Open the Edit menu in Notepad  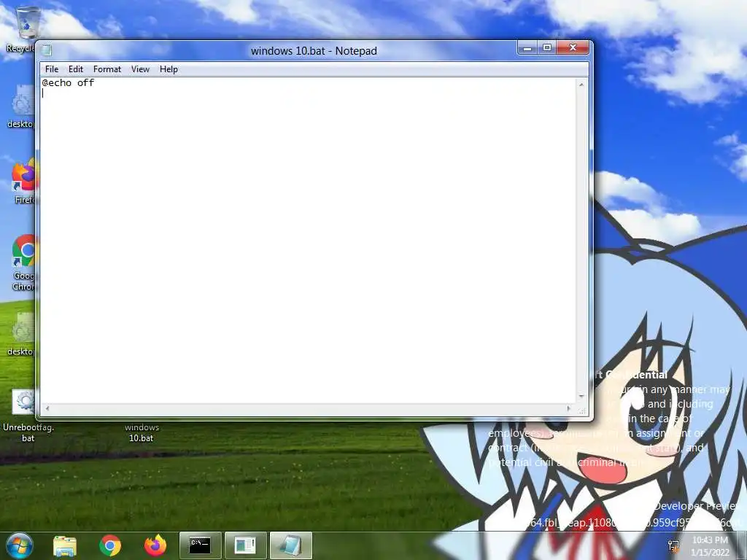(76, 69)
